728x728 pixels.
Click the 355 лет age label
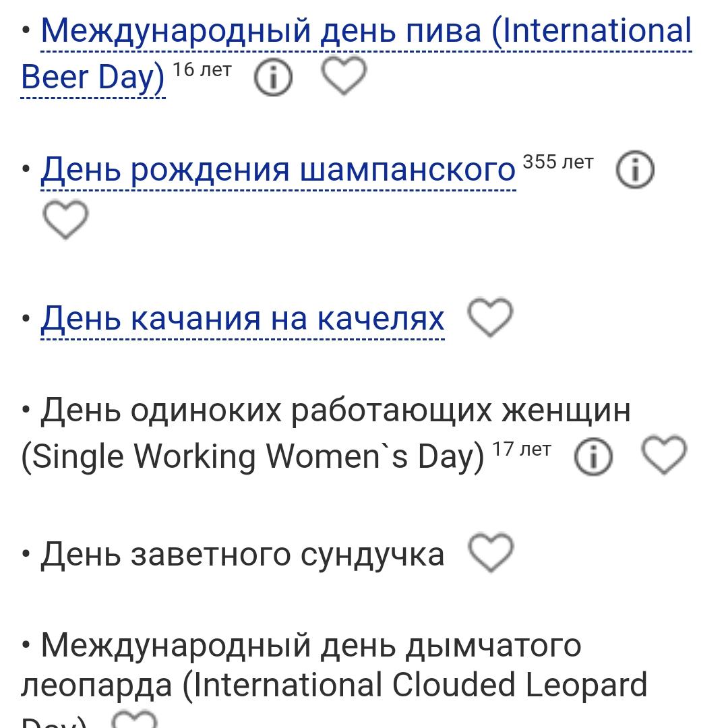click(x=558, y=162)
